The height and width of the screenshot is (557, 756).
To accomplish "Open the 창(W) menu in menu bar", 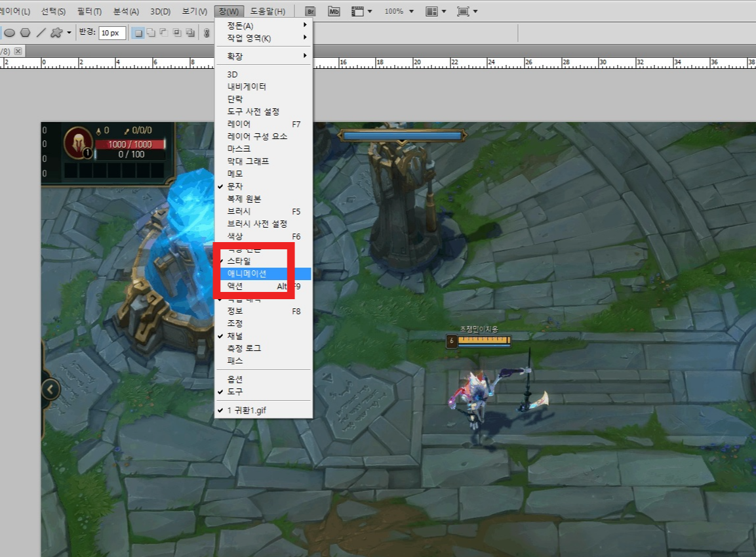I will coord(229,11).
